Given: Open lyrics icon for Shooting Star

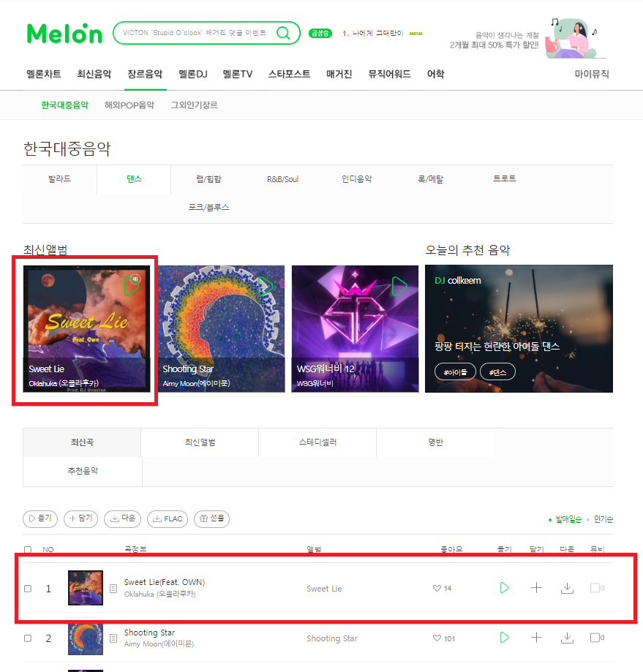Looking at the screenshot, I should [x=113, y=638].
